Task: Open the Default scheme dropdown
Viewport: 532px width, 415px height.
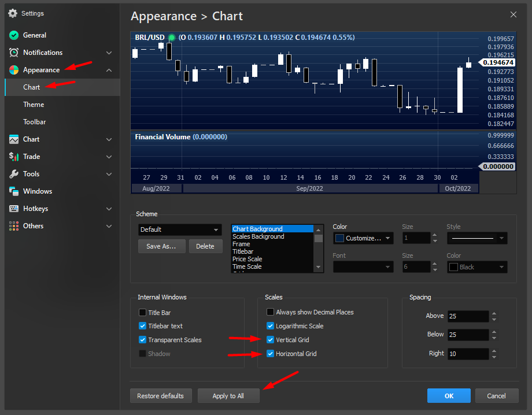Action: 179,229
